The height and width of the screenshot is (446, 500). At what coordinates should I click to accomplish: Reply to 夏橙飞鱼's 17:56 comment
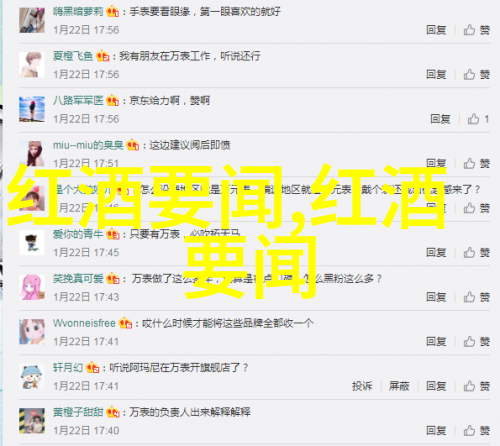436,74
